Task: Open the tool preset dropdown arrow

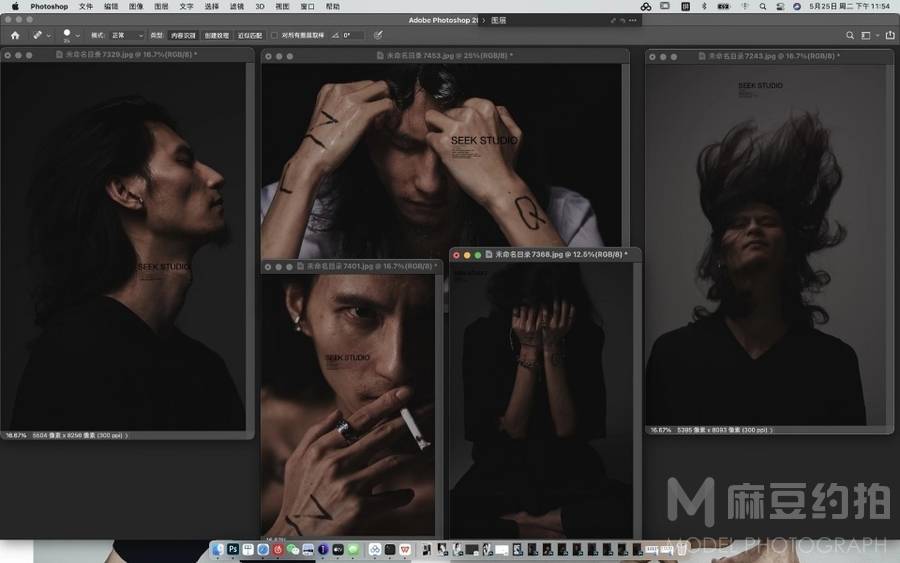Action: tap(49, 36)
